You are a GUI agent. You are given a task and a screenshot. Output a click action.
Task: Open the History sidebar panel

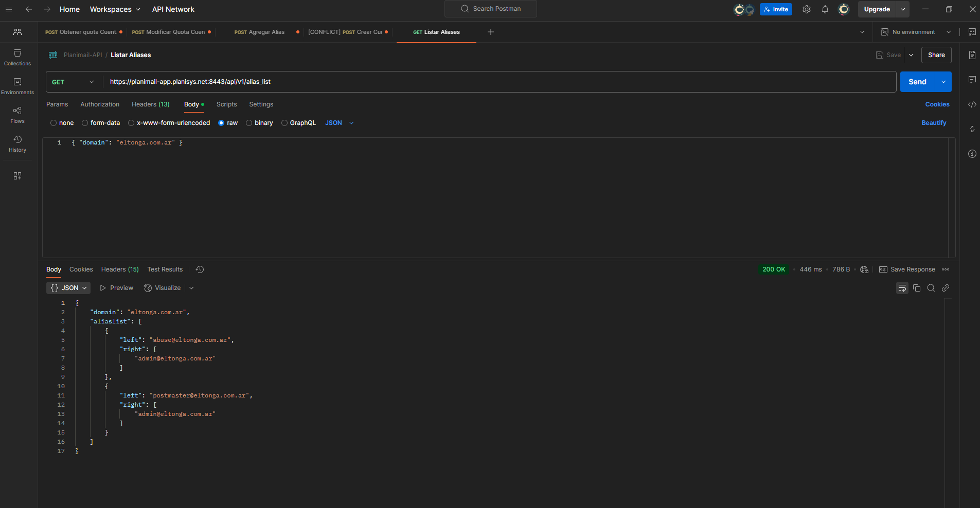[x=17, y=144]
